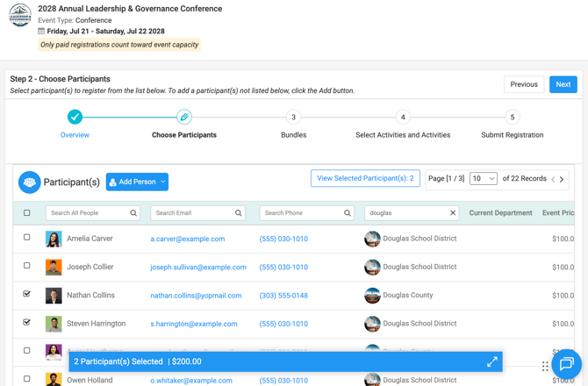Go to step 3 Bundles circle
The width and height of the screenshot is (588, 386).
(294, 117)
